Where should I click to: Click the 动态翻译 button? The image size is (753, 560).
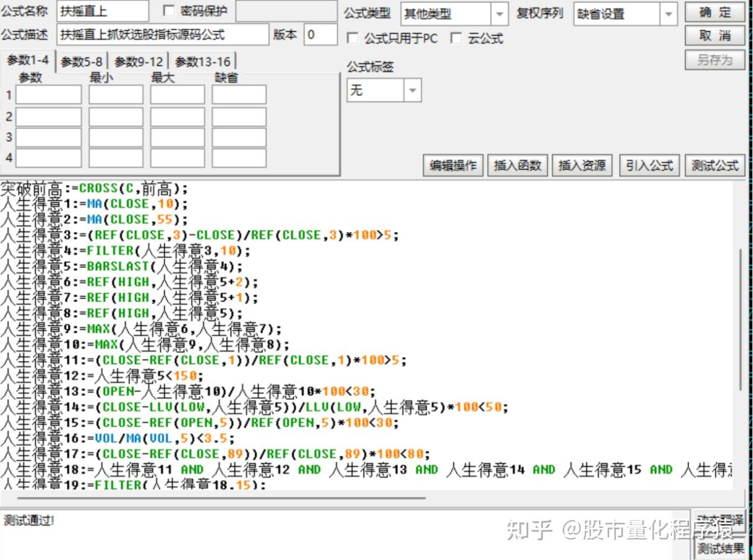(720, 521)
